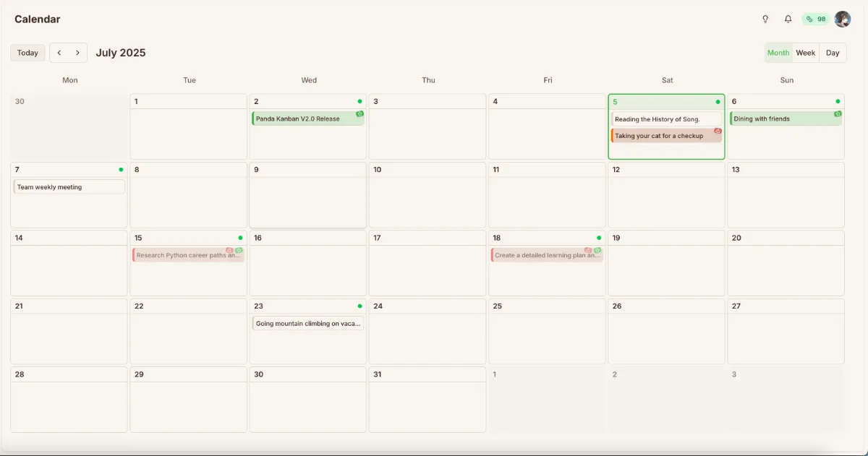
Task: Open your profile avatar
Action: pos(843,19)
